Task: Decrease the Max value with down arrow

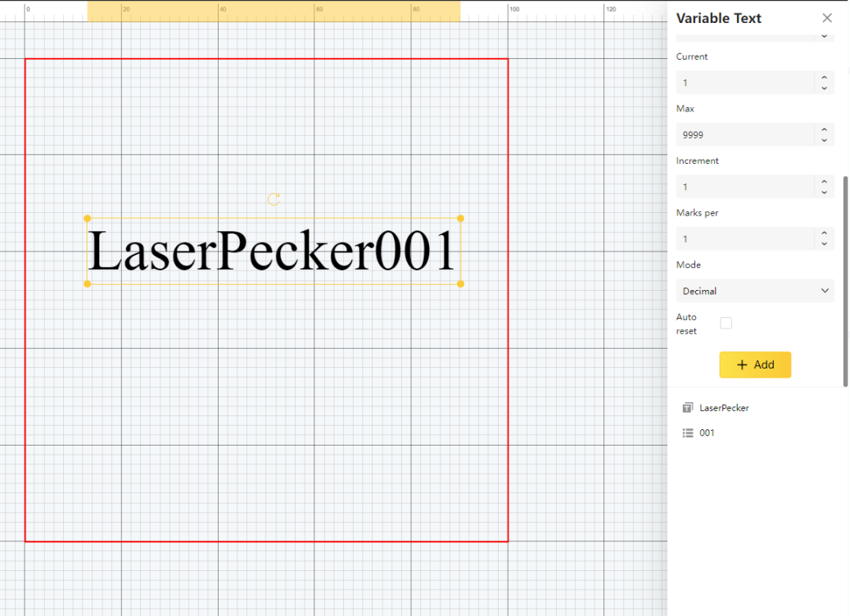Action: 824,140
